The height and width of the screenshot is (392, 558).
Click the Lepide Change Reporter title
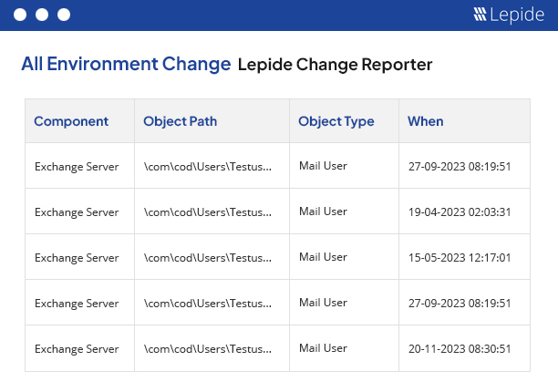(335, 65)
